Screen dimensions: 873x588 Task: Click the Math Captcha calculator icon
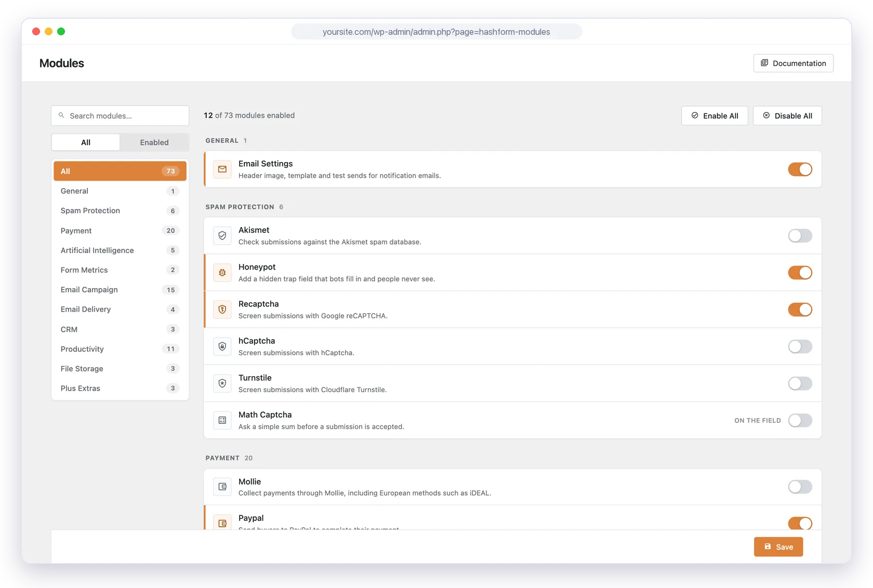pos(222,420)
